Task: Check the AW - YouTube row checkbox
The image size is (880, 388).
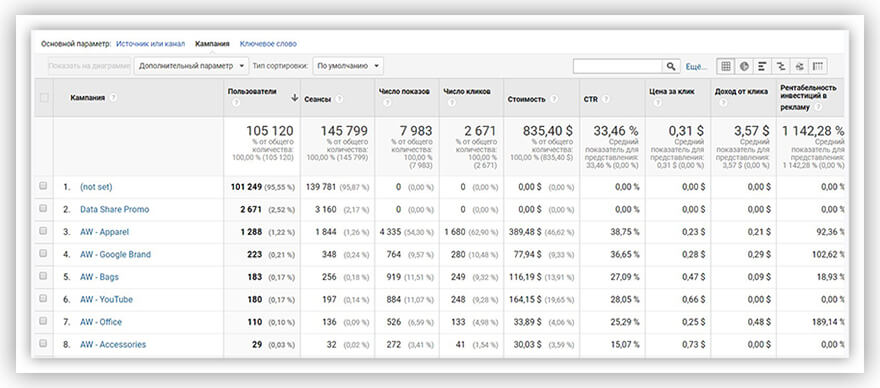Action: [44, 298]
